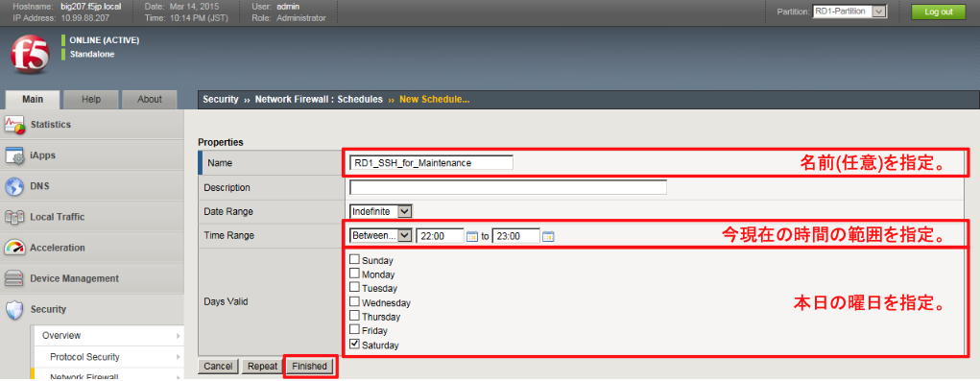
Task: Click Network Firewall : Schedules breadcrumb
Action: coord(319,99)
